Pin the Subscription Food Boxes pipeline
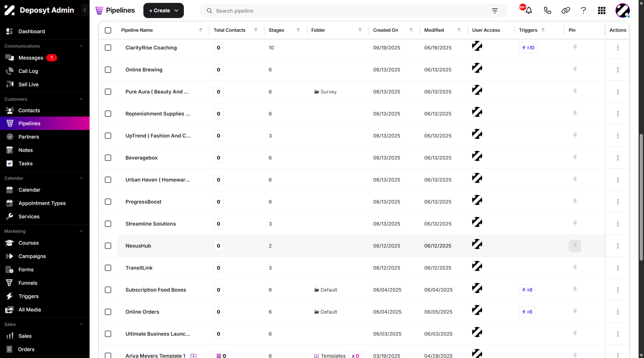 (x=575, y=289)
